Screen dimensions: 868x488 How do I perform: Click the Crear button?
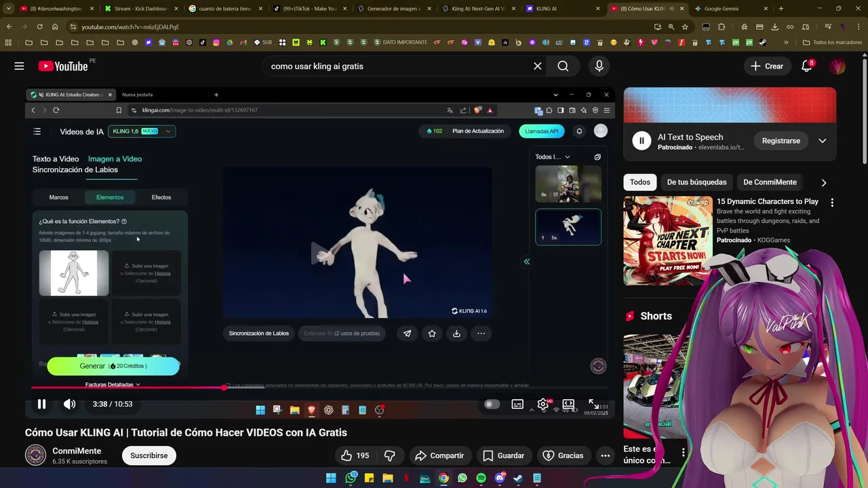tap(767, 66)
